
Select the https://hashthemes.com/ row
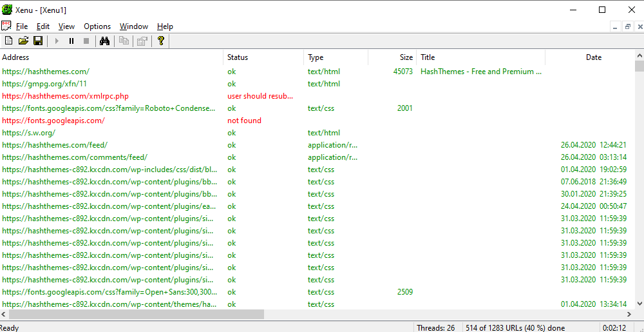click(317, 72)
